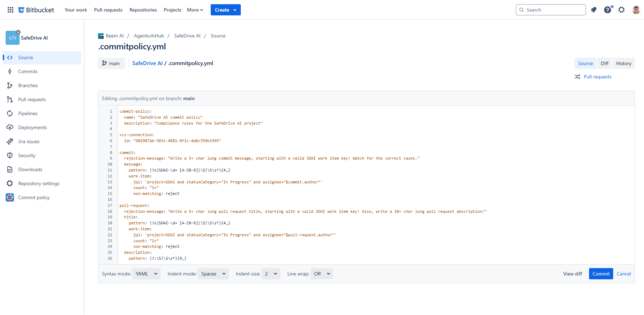
Task: Open the Create dropdown button
Action: (x=226, y=10)
